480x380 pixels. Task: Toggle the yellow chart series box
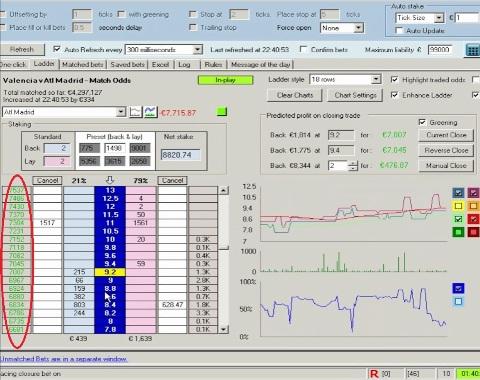coord(458,206)
